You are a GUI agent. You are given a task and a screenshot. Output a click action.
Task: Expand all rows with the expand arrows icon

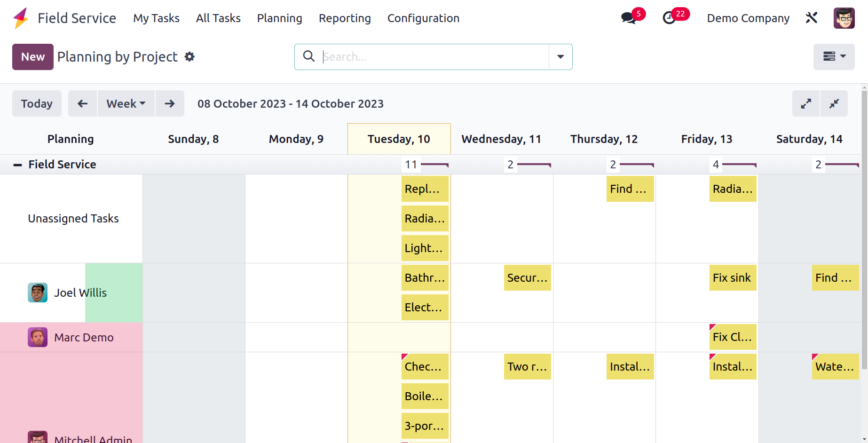(806, 103)
